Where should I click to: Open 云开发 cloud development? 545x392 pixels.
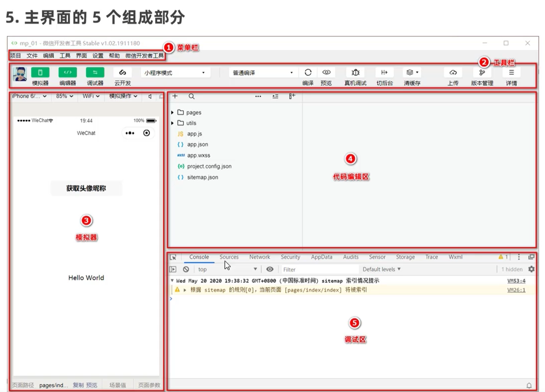pos(122,73)
